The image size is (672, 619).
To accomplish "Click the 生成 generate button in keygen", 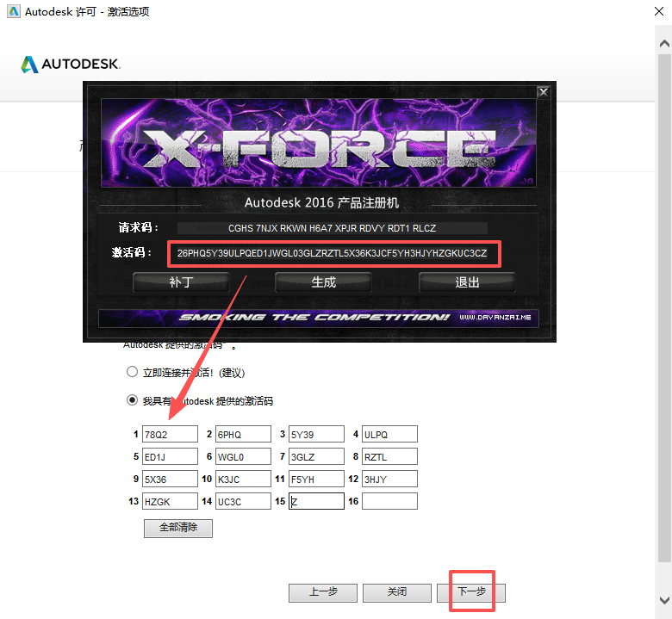I will point(323,282).
